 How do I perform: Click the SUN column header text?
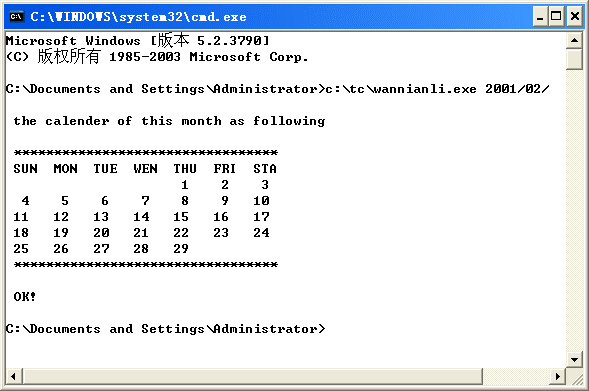[26, 169]
